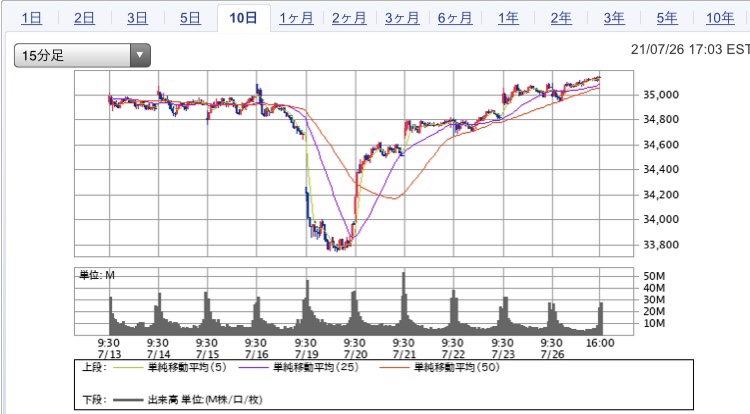
Task: Click the 7/23 date axis label
Action: [x=503, y=355]
